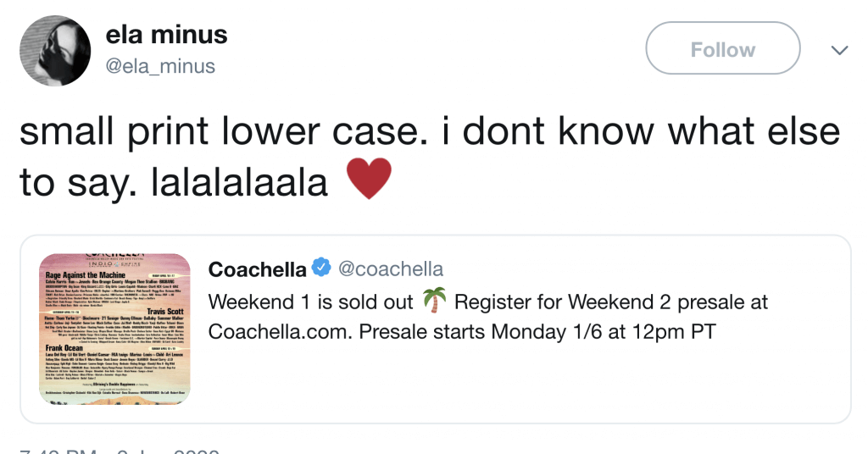868x454 pixels.
Task: Expand the tweet options chevron
Action: 839,51
